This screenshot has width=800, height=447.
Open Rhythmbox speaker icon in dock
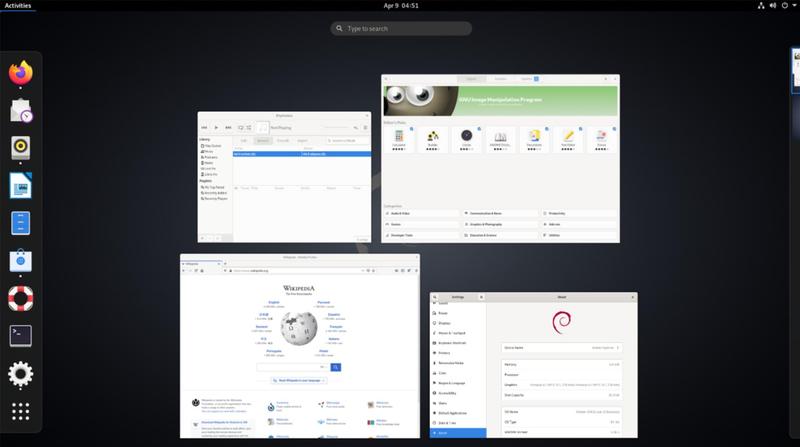(x=20, y=147)
